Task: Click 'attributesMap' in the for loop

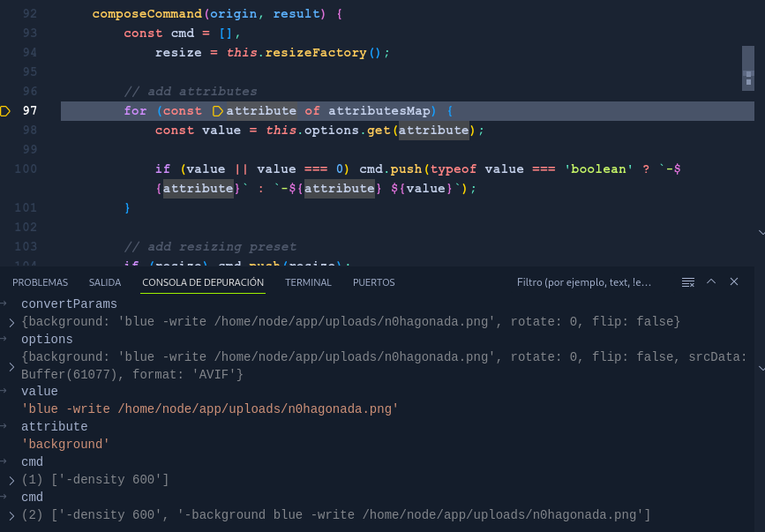Action: 379,111
